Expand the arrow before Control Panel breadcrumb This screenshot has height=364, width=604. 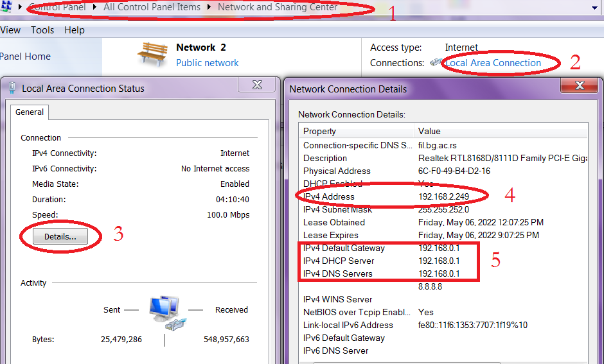tap(20, 7)
